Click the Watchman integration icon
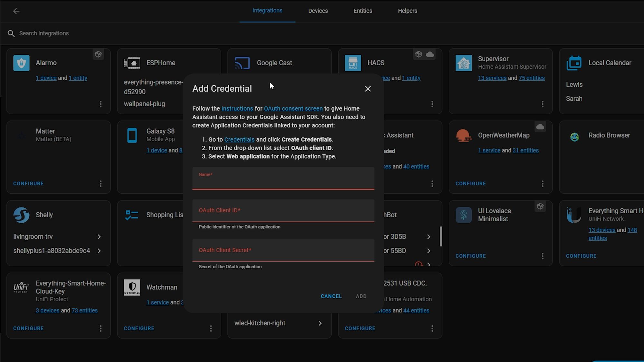 click(132, 287)
